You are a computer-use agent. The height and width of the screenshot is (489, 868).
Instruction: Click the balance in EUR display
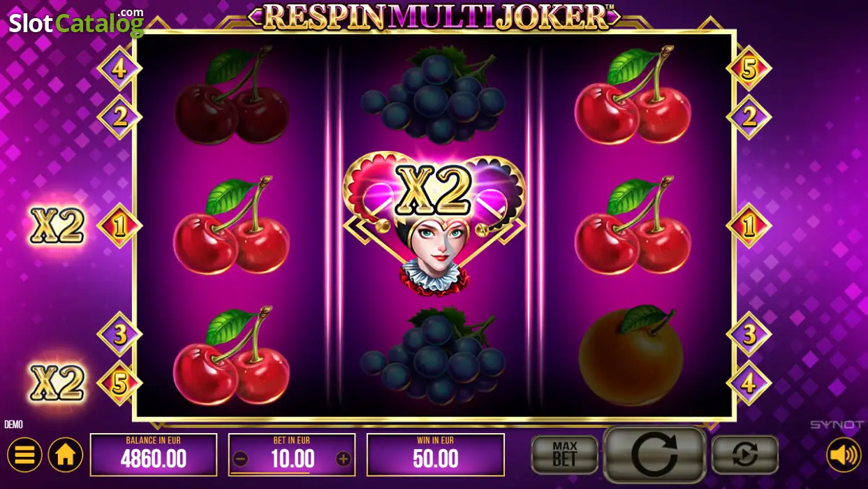point(154,455)
